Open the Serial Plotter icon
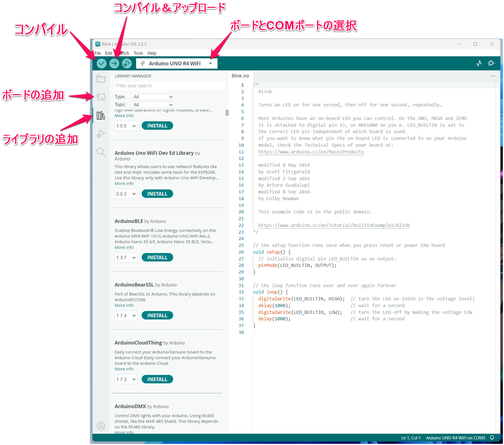The height and width of the screenshot is (445, 504). point(479,63)
